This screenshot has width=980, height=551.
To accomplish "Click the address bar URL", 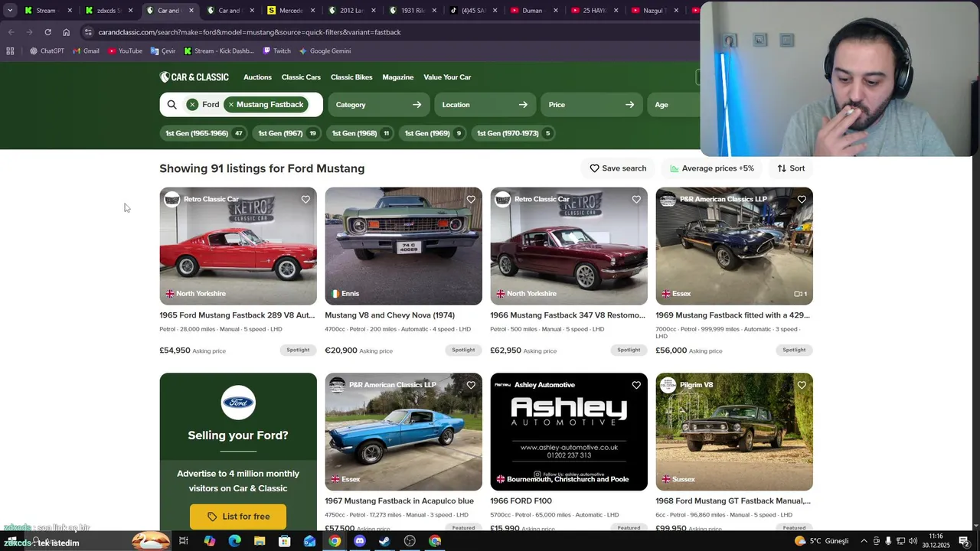I will click(x=250, y=32).
